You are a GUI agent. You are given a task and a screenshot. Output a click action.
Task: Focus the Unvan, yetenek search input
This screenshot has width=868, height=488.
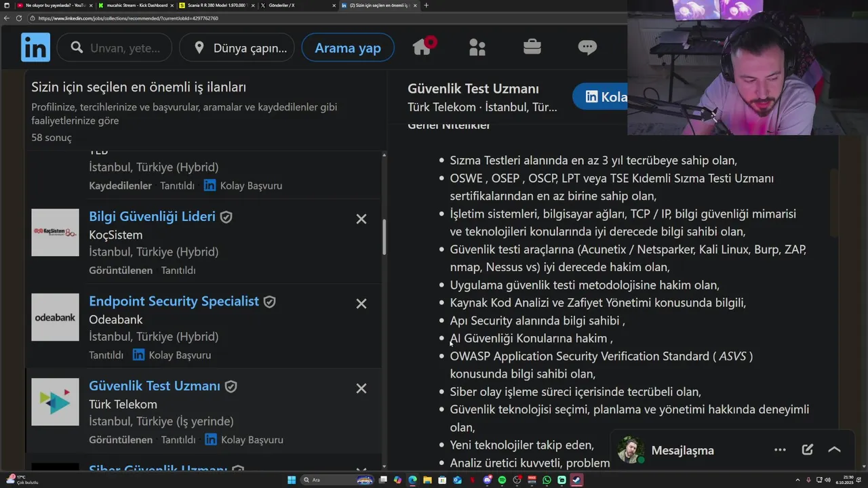click(x=115, y=47)
